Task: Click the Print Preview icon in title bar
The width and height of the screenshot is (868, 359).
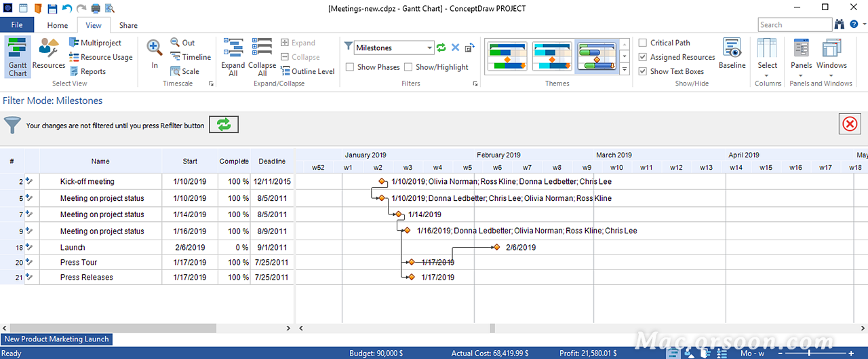Action: click(109, 9)
